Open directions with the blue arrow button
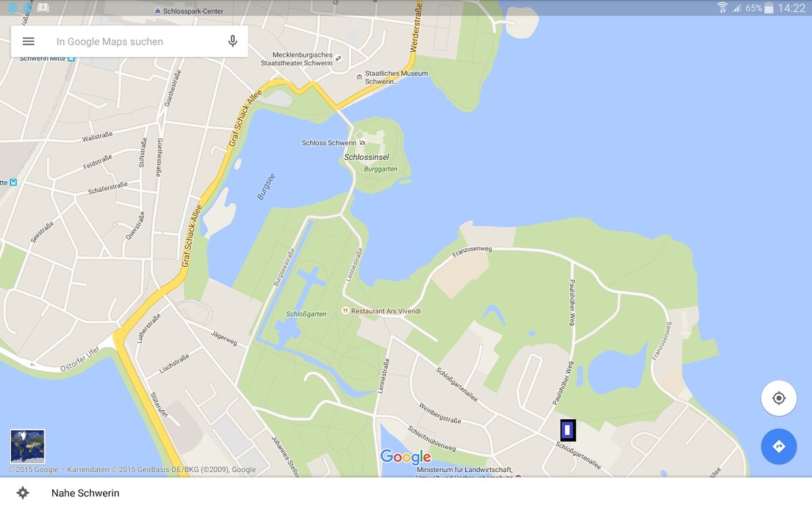 coord(778,446)
